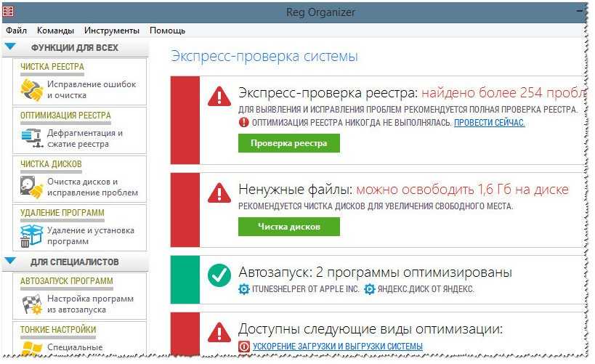Click ДЛЯ ВЫЯВЛЕНИЯ И ИСПРАВЛЕНИЯ ПРОБЛЕМ description
Screen dimensions: 595x364
pos(408,110)
